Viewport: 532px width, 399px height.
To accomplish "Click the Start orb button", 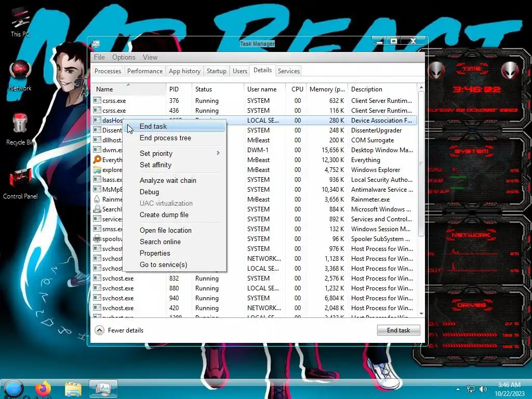I will [14, 389].
